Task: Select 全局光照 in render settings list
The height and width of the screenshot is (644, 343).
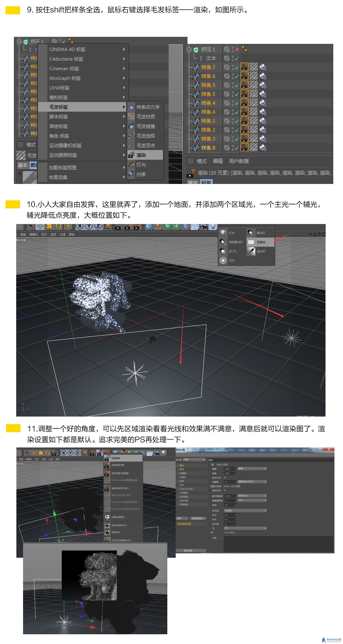Action: (x=184, y=501)
